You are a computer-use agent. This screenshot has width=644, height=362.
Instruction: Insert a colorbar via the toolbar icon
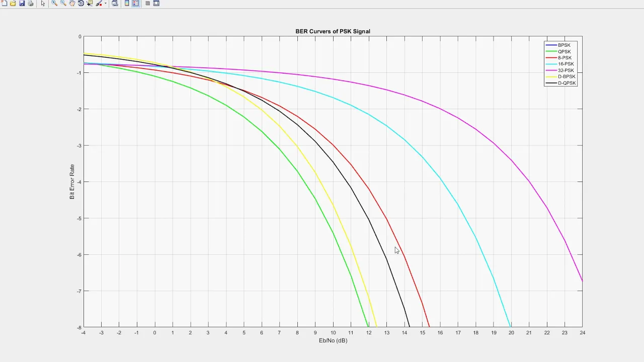coord(127,3)
